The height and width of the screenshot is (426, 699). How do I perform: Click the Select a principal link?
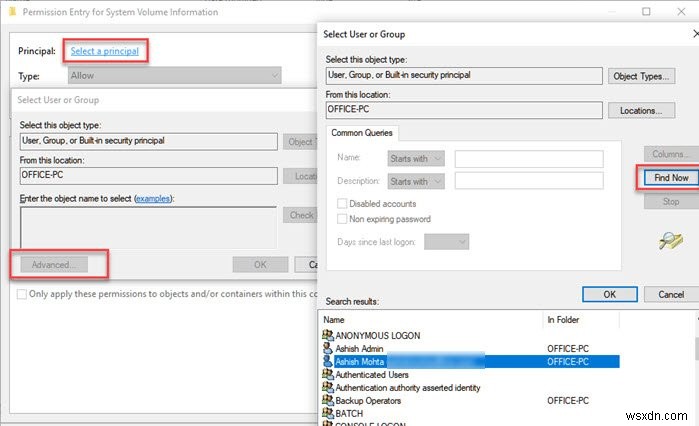click(x=104, y=50)
